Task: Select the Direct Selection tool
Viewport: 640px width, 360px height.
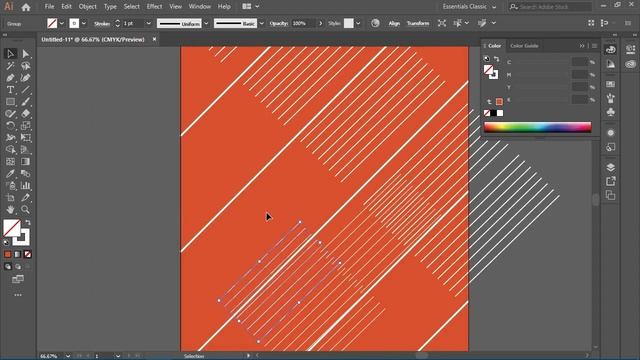Action: [x=26, y=54]
